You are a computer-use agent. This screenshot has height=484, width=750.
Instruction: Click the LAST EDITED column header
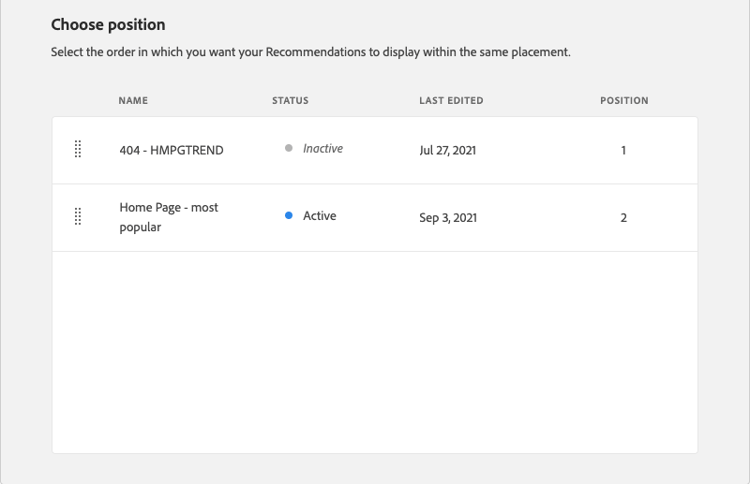coord(451,101)
